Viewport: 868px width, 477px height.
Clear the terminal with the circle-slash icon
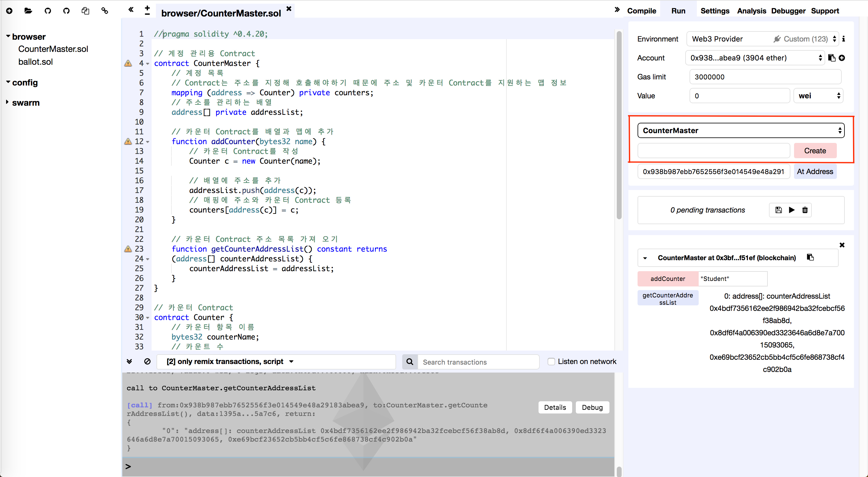tap(148, 361)
